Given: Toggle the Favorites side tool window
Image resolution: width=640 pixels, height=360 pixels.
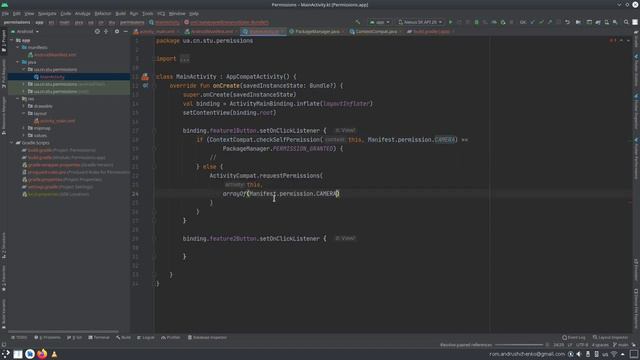Looking at the screenshot, I should point(4,278).
